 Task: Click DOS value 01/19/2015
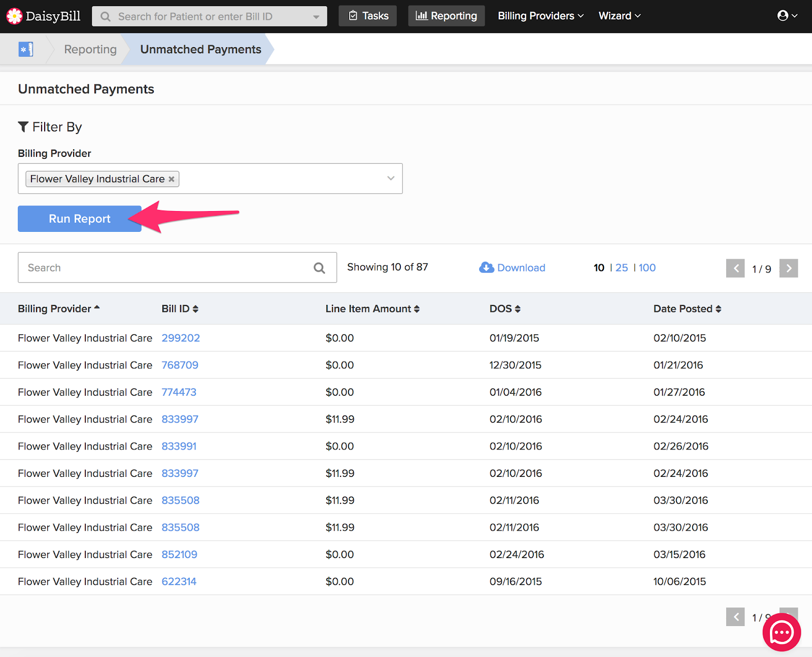pos(514,338)
